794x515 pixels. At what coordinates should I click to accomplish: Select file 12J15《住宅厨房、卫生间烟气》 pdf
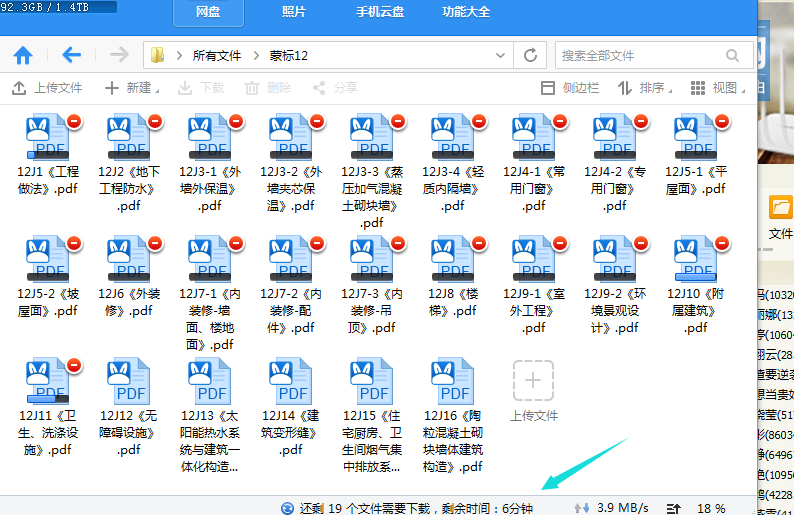[372, 416]
